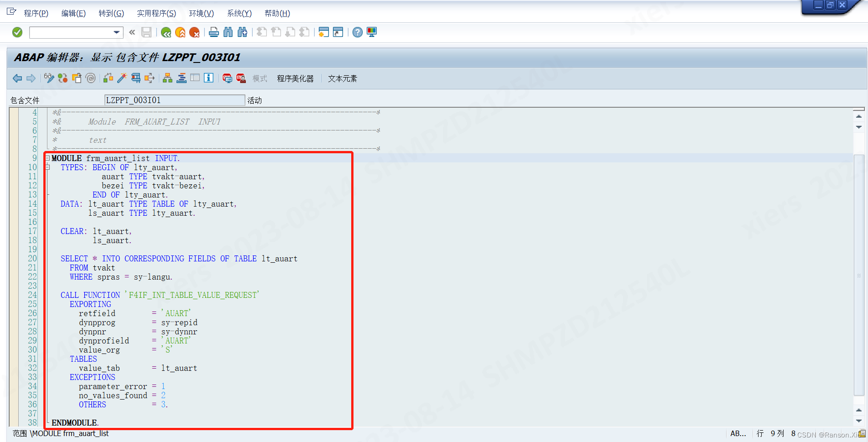Click the 程序美化器 button

(x=295, y=78)
